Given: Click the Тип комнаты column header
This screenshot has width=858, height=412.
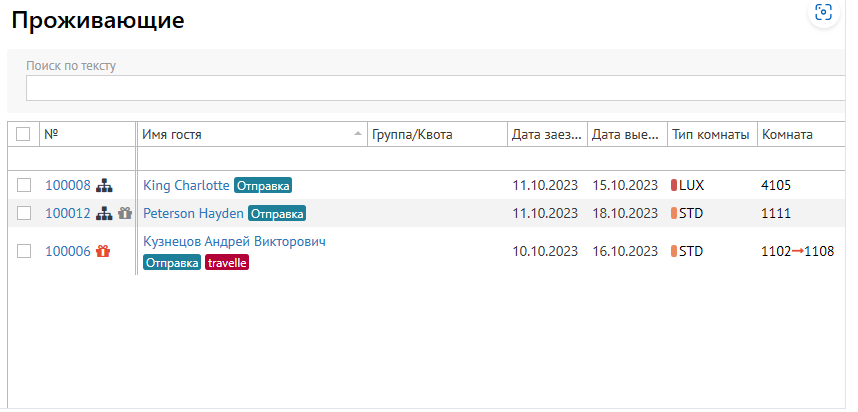Looking at the screenshot, I should (x=710, y=134).
